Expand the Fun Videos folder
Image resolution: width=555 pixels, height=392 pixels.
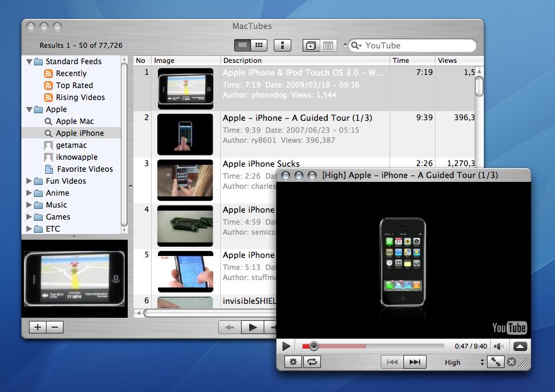point(30,181)
